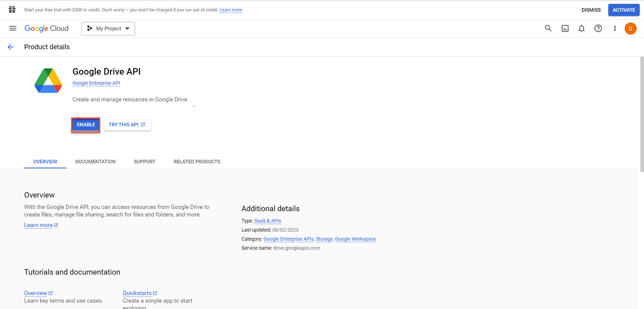Screen dimensions: 644x309
Task: Open the SaaS & APIs type link
Action: [x=267, y=221]
